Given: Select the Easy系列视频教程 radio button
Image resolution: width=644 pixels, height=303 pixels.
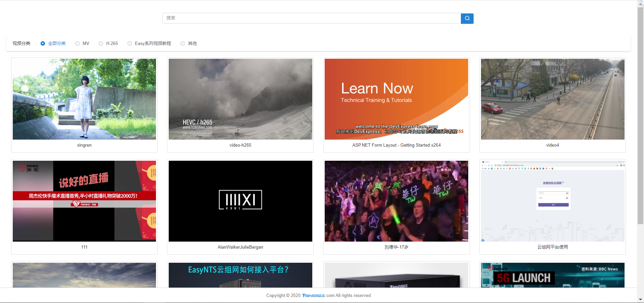Looking at the screenshot, I should coord(129,43).
